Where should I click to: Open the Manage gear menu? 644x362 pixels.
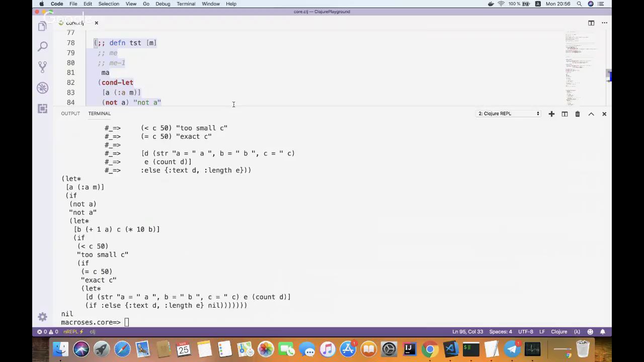click(x=42, y=317)
